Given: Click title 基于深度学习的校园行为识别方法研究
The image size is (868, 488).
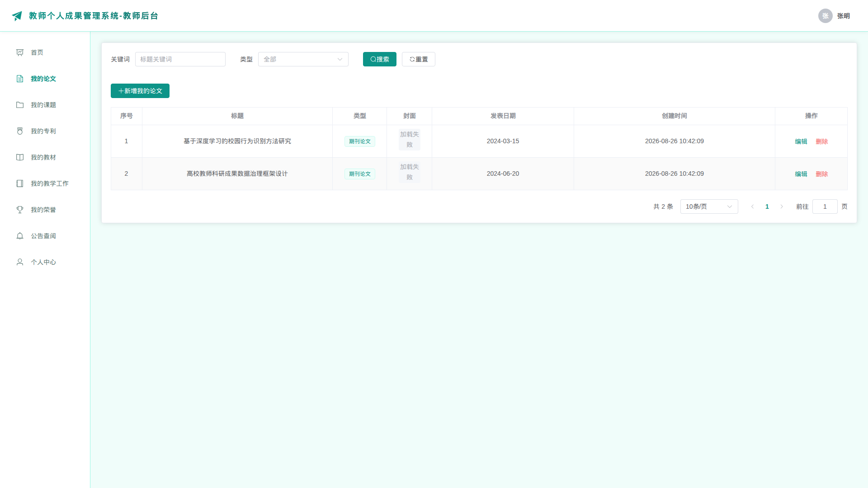Looking at the screenshot, I should 237,141.
